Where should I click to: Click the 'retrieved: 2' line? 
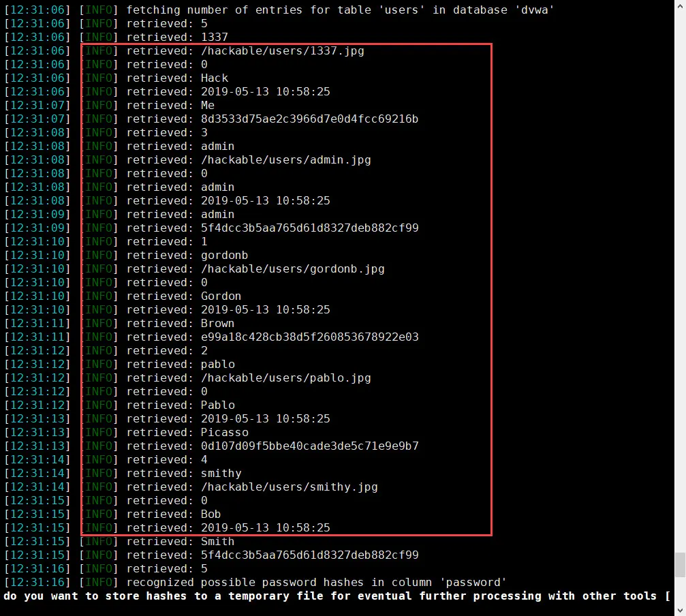pyautogui.click(x=106, y=350)
